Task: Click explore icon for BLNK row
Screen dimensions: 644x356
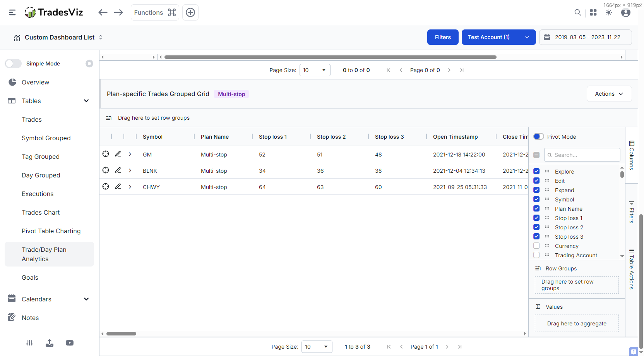Action: pos(106,170)
